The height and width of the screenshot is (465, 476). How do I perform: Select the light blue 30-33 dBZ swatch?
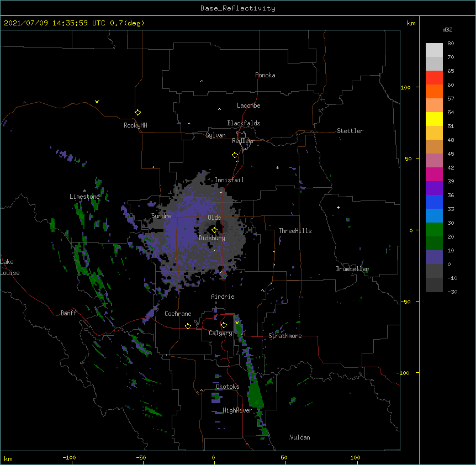[434, 216]
